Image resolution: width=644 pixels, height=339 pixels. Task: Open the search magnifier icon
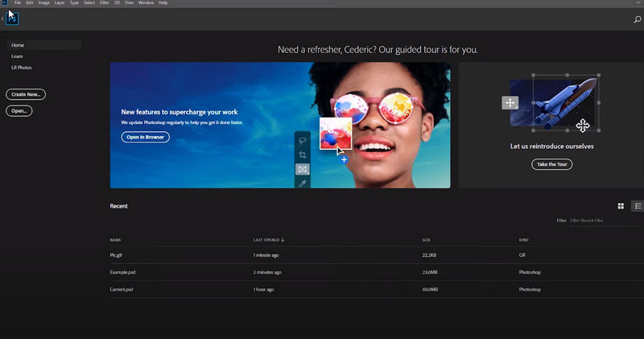[638, 19]
